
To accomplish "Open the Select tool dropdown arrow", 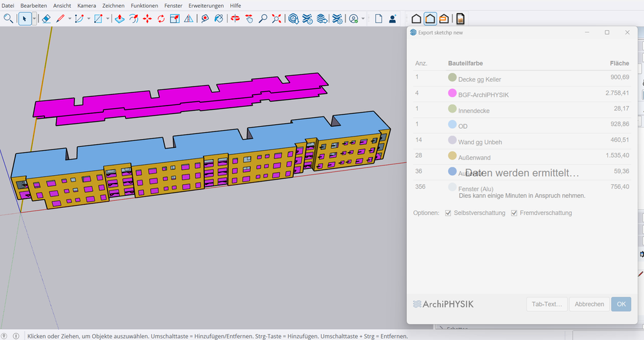I will [x=34, y=19].
